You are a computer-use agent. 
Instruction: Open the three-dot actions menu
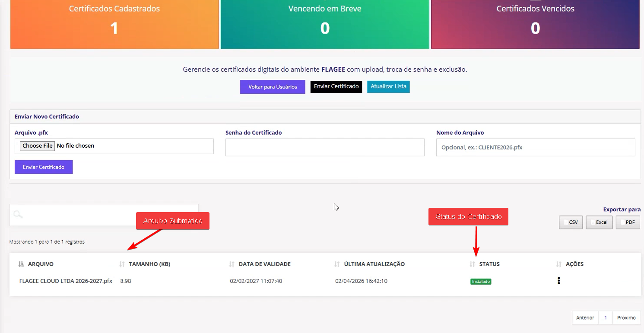coord(558,281)
